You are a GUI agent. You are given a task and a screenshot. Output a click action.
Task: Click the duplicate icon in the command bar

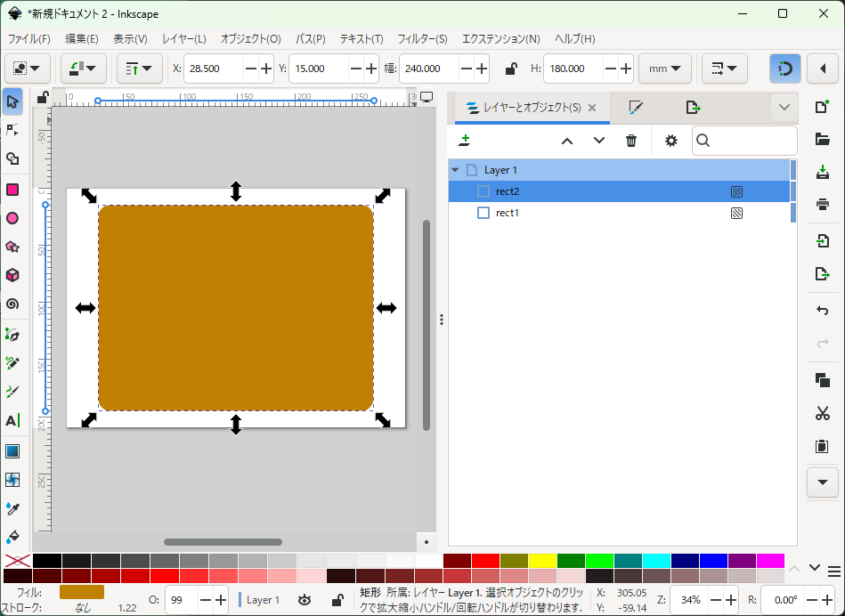pos(823,380)
